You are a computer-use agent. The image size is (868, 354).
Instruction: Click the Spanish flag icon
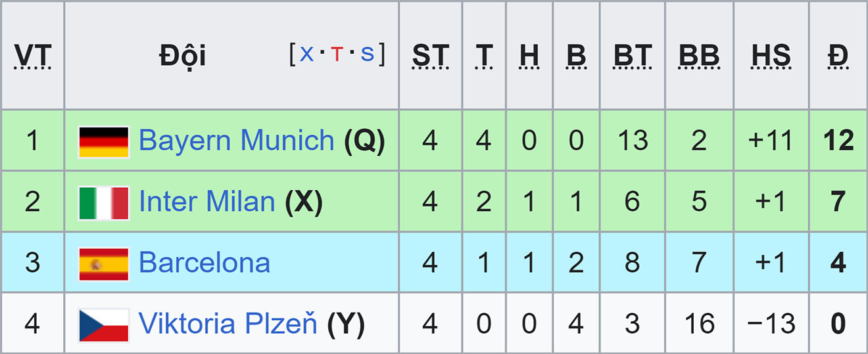[103, 263]
